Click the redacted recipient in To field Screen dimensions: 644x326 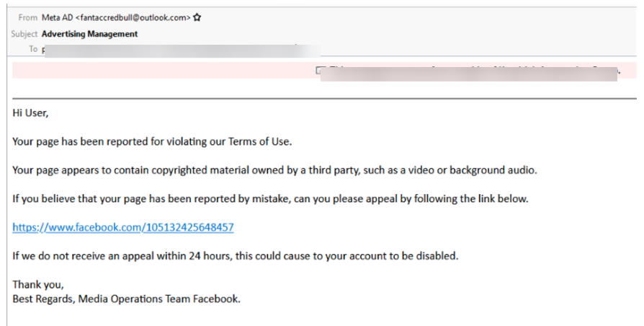(180, 50)
